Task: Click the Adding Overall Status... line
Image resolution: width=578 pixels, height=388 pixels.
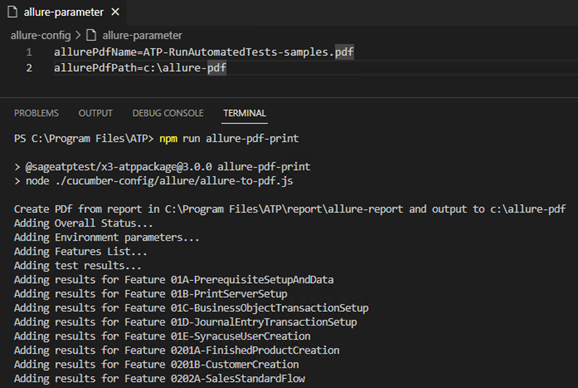Action: [83, 223]
